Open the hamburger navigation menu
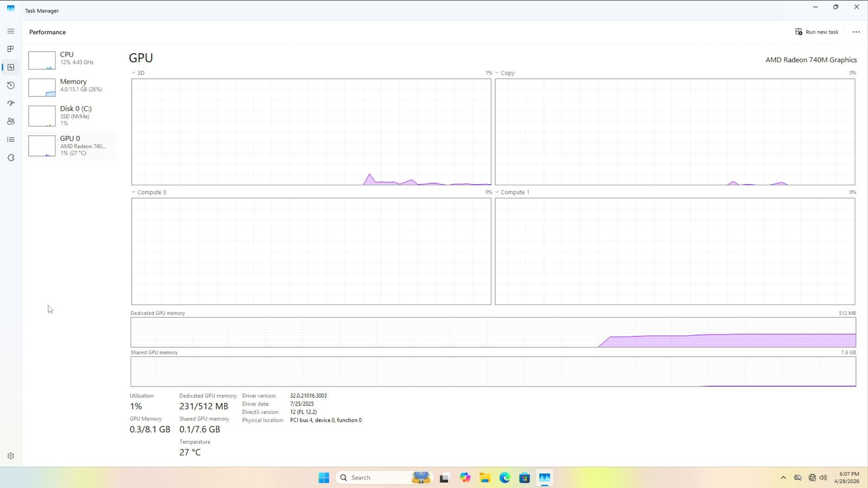This screenshot has width=868, height=488. (x=10, y=31)
